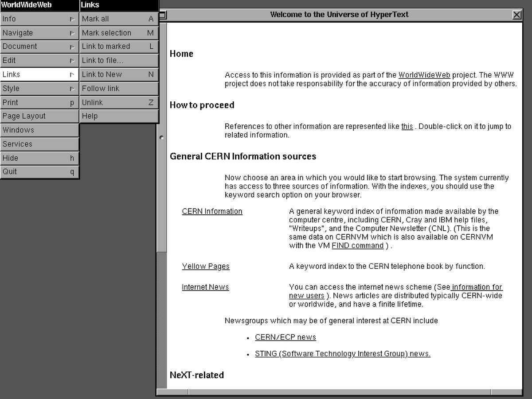Click the miniaturize icon on HyperText window
Image resolution: width=532 pixels, height=399 pixels.
pyautogui.click(x=162, y=15)
